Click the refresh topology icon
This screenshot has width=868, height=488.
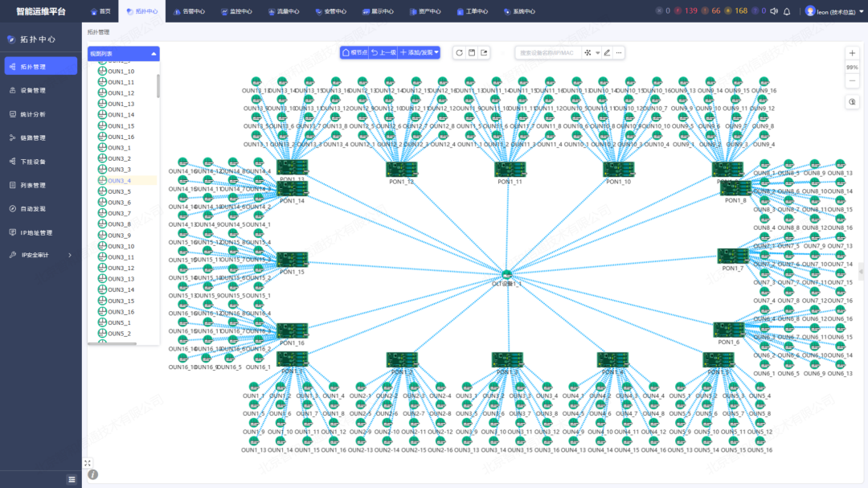(459, 52)
